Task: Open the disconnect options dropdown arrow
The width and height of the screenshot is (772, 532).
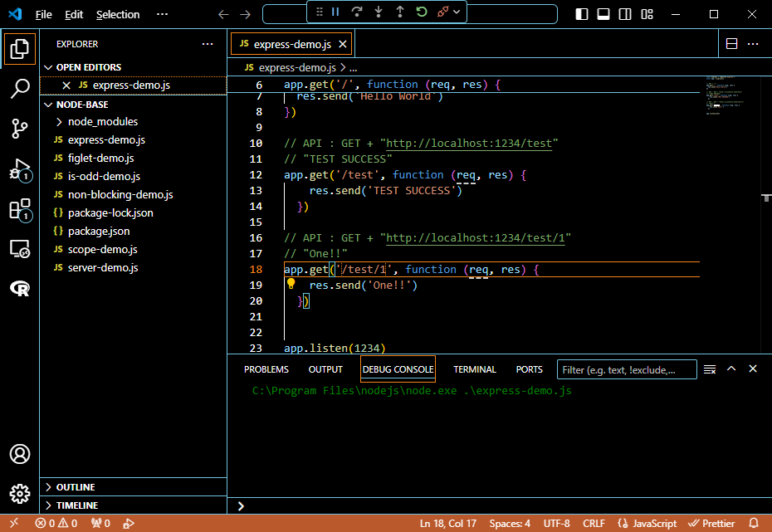Action: [x=457, y=12]
